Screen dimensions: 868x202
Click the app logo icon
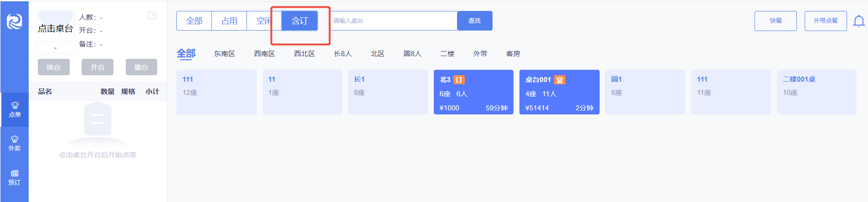point(15,21)
